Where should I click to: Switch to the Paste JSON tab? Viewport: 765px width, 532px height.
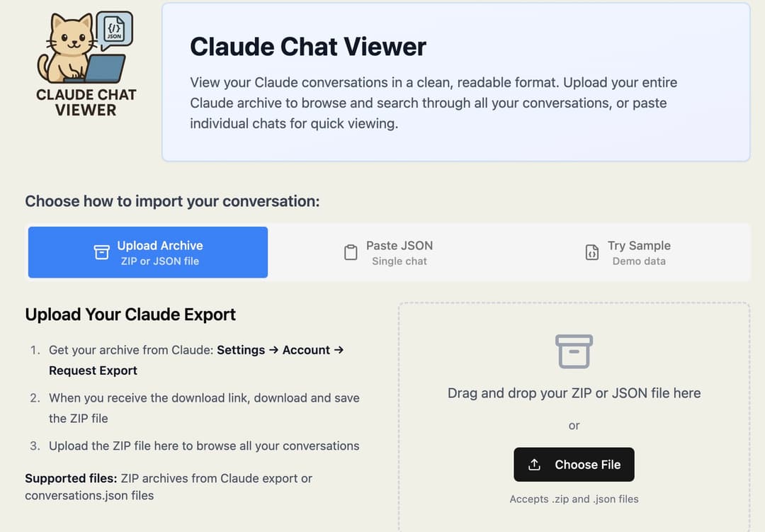388,252
